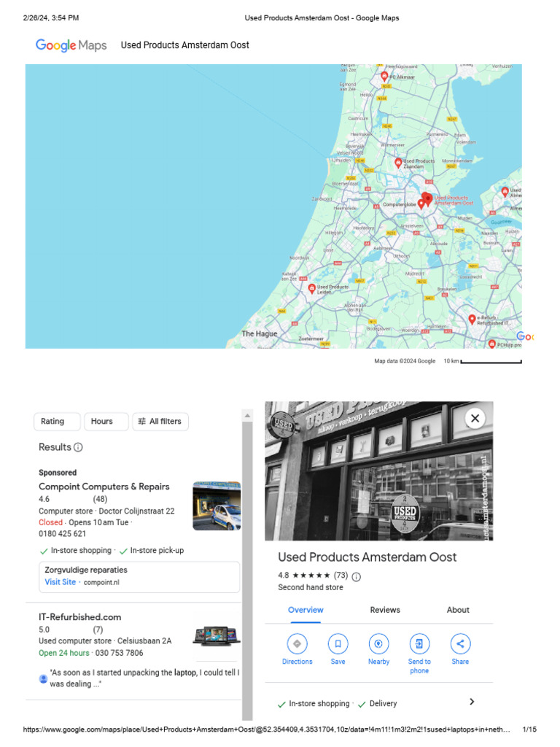Open All filters

click(160, 421)
